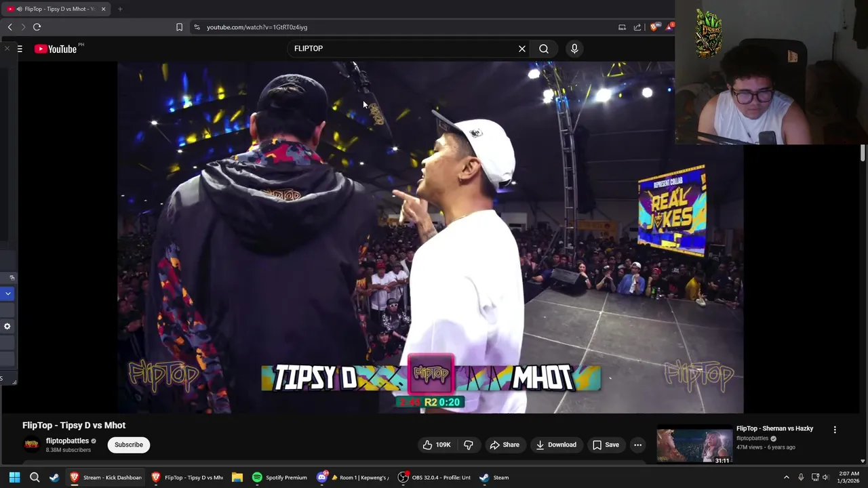
Task: Open options for Shernan vs Hazky suggestion
Action: [835, 430]
